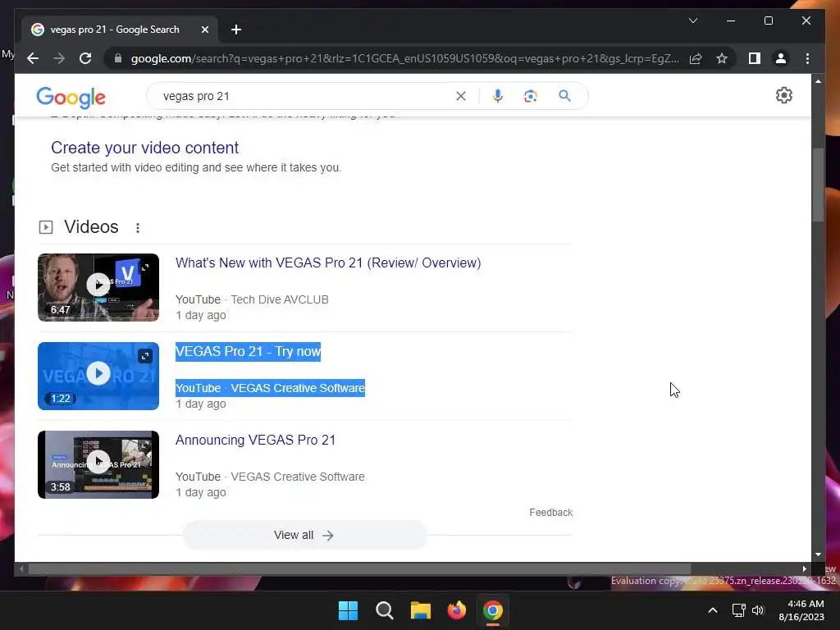The width and height of the screenshot is (840, 630).
Task: Open a new tab
Action: coord(235,30)
